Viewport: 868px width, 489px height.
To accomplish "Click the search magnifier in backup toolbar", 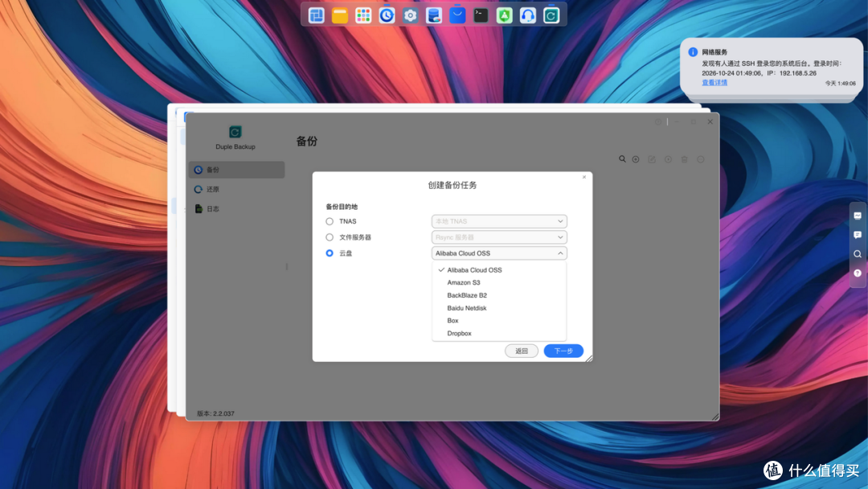I will 622,159.
